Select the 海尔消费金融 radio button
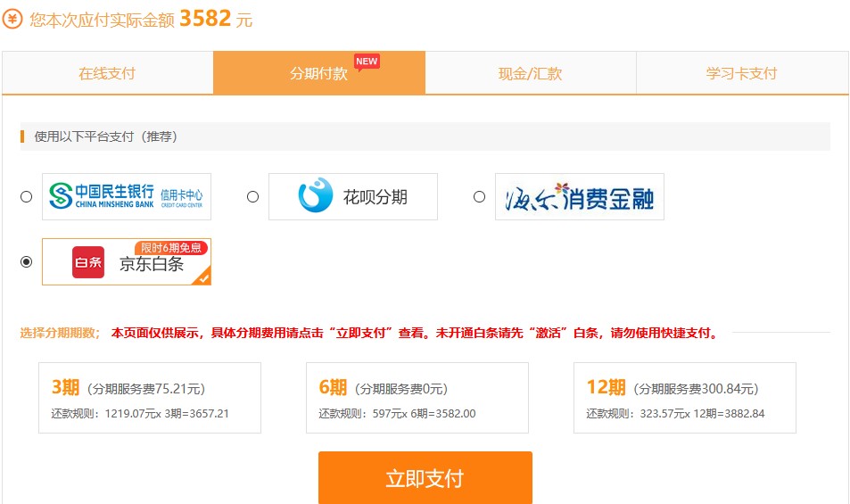Screen dimensions: 850x504 [x=479, y=196]
